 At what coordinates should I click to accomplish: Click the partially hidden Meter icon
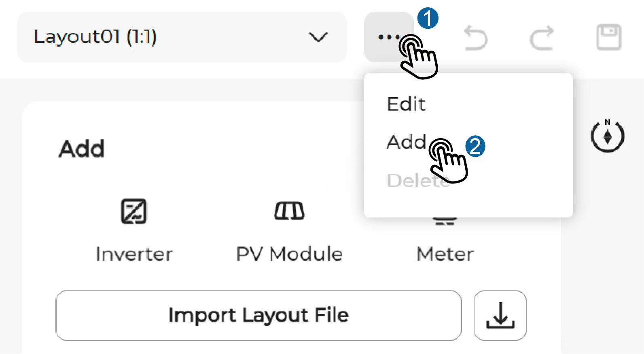tap(445, 222)
